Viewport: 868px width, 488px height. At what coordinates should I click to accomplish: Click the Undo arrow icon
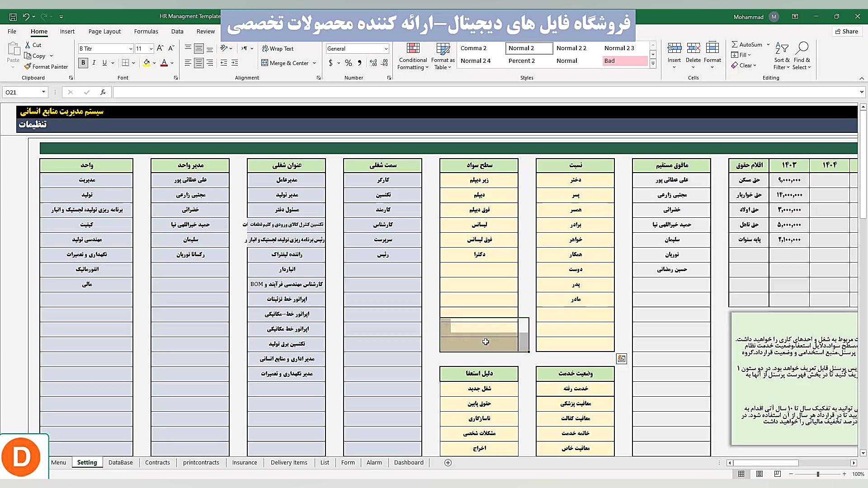pos(26,17)
